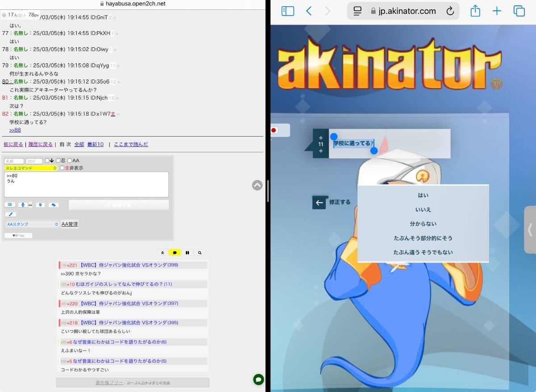This screenshot has width=536, height=392.
Task: Open the AAスタンプ dropdown
Action: pyautogui.click(x=32, y=224)
